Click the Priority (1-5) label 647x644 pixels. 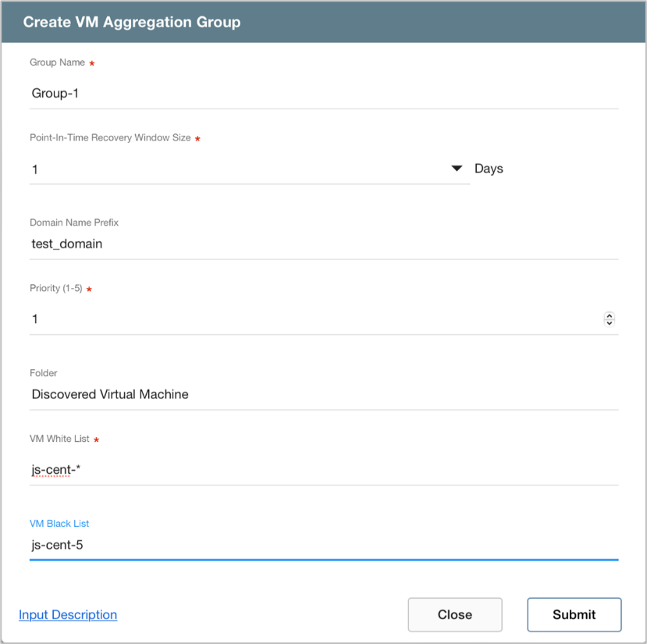56,289
